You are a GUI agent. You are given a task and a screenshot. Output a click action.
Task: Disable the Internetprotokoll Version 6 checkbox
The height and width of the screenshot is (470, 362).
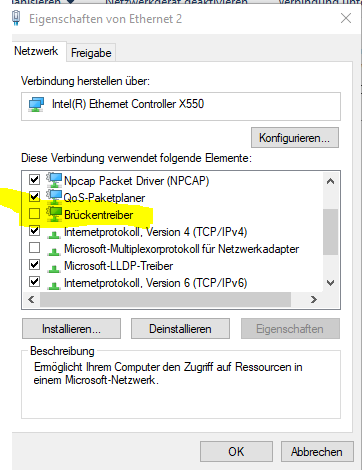tap(34, 282)
